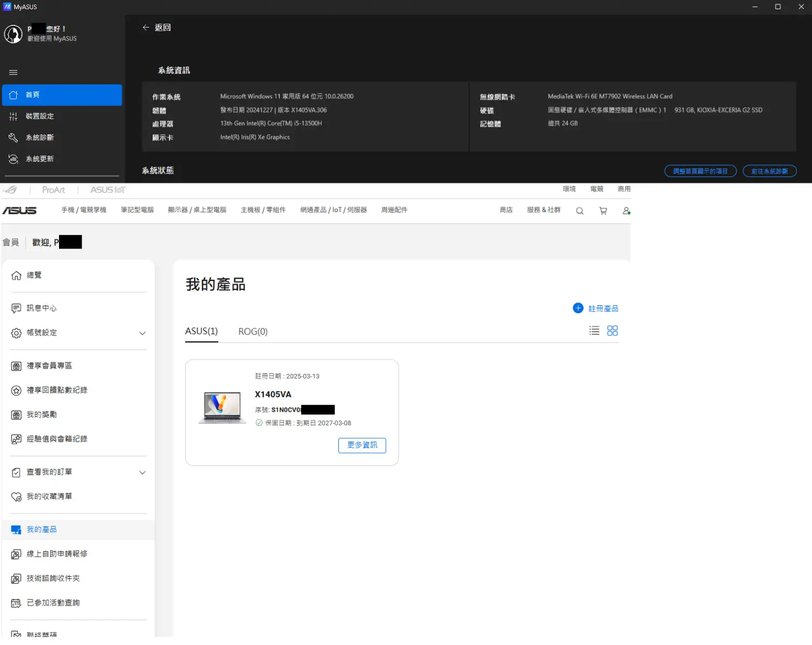
Task: Click the 調整首頁顯示的項目 button
Action: point(700,172)
